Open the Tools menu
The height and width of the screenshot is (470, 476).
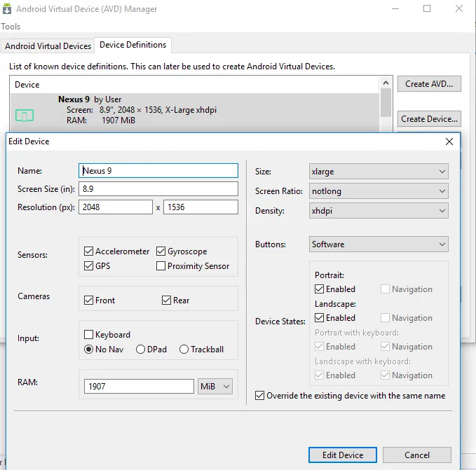click(x=11, y=27)
